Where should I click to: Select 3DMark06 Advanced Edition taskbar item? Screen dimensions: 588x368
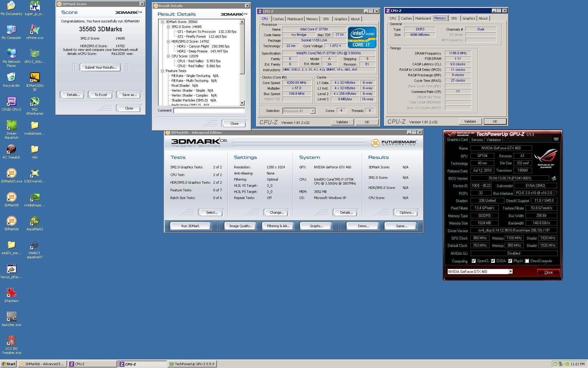pos(42,364)
